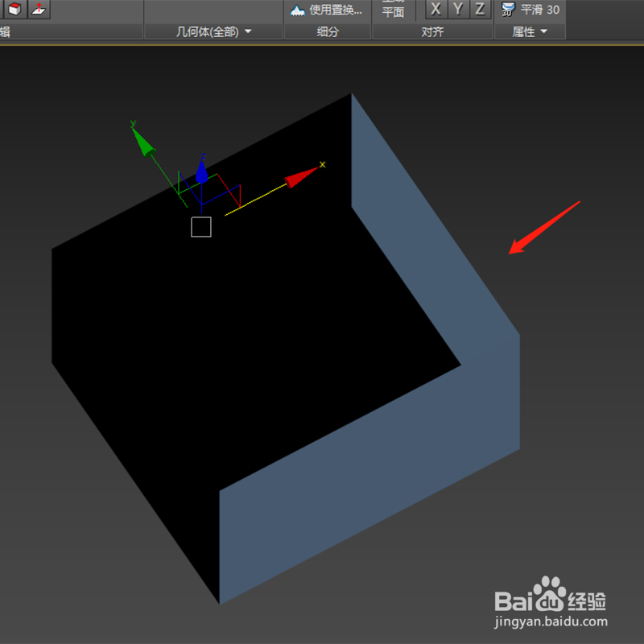Screen dimensions: 644x644
Task: Align to X axis button
Action: click(x=436, y=9)
